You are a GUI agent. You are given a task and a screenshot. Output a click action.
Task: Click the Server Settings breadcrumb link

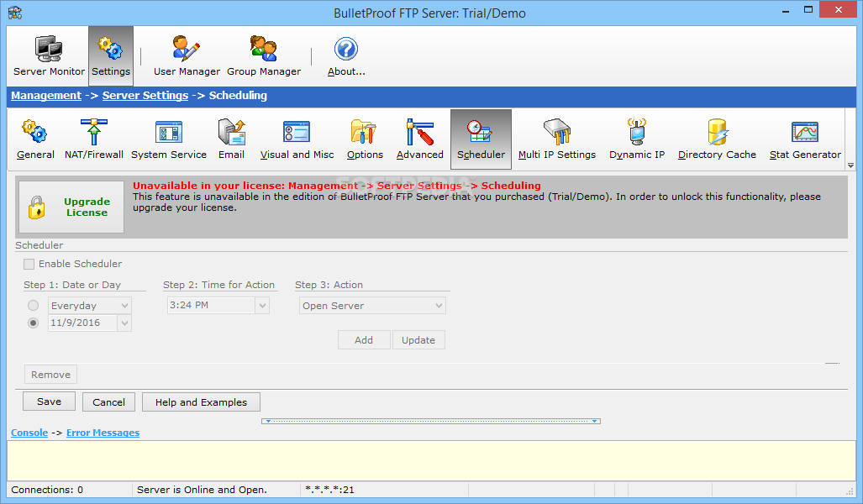coord(145,95)
